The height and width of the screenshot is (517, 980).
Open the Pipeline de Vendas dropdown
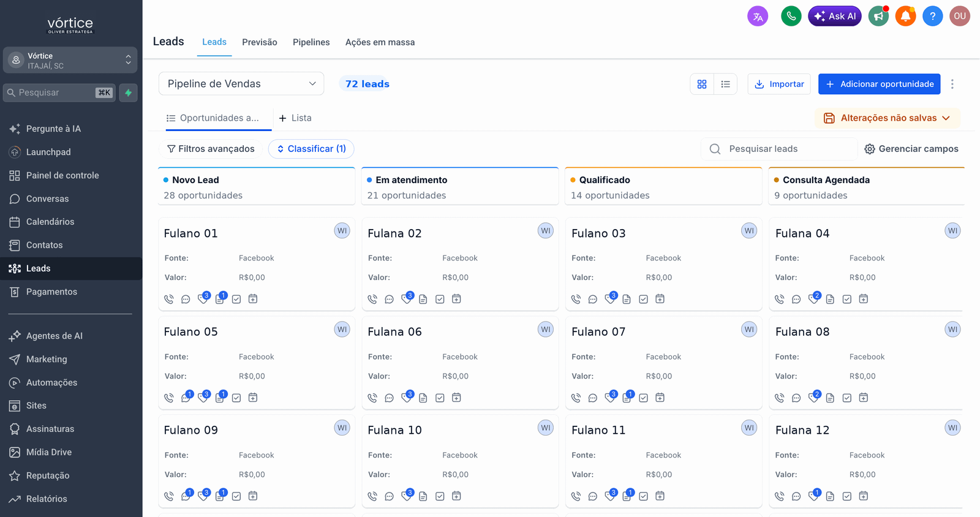(241, 84)
